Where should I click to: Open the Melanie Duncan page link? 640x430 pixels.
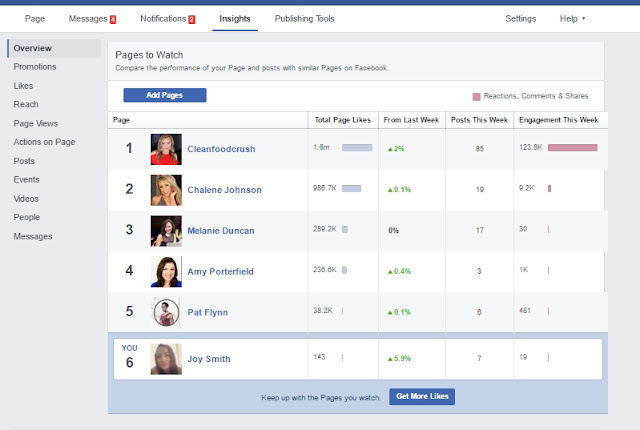221,231
